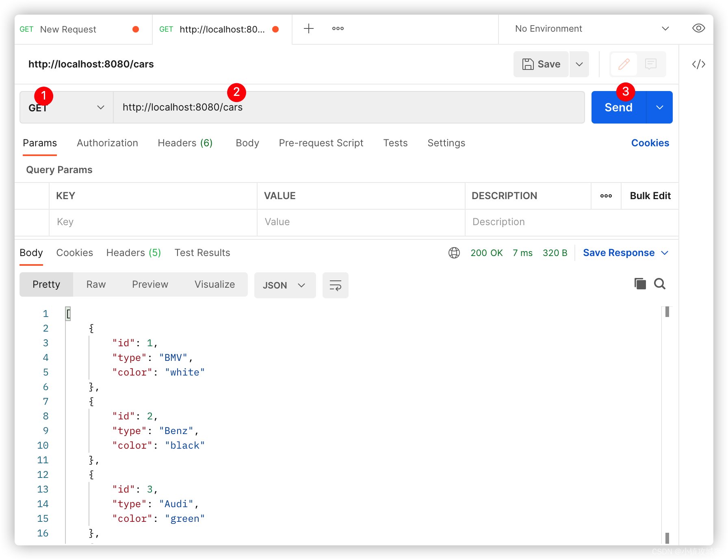Click the Key input cell
Image resolution: width=728 pixels, height=560 pixels.
(x=153, y=222)
